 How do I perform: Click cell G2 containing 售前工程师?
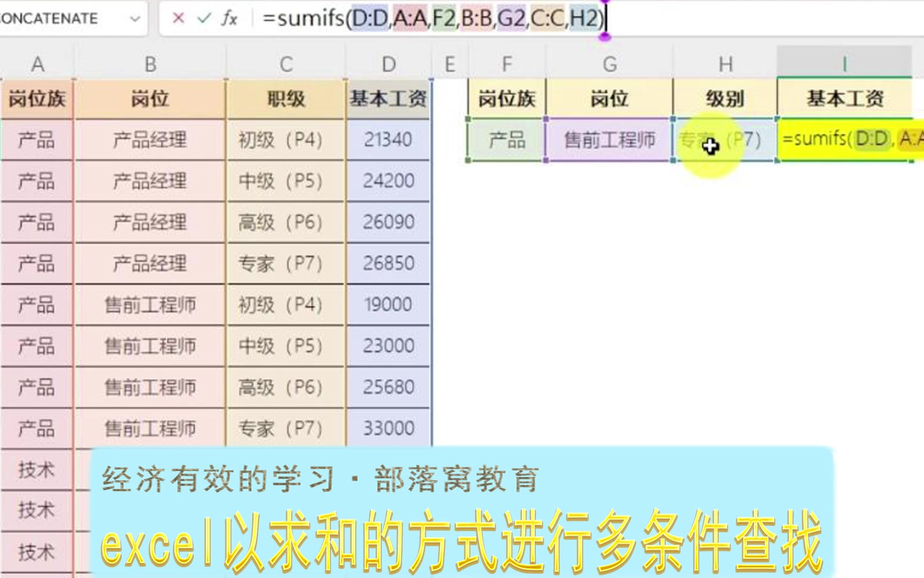coord(610,140)
